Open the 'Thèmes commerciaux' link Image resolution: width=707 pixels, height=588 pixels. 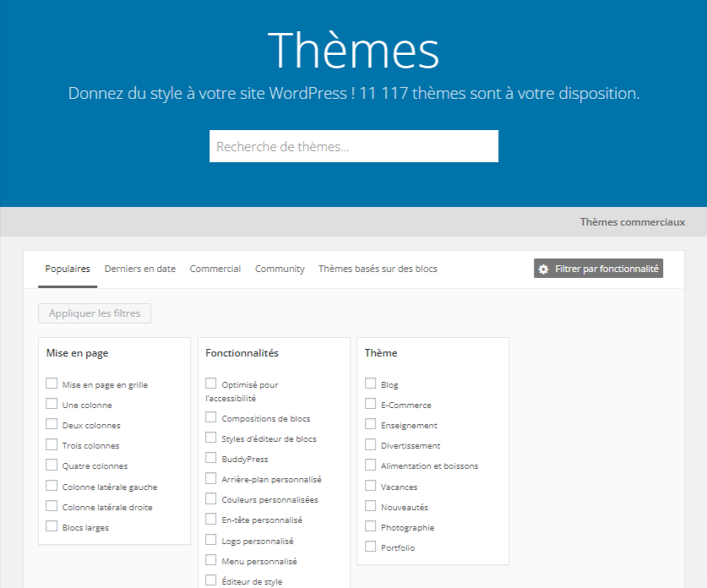point(632,221)
